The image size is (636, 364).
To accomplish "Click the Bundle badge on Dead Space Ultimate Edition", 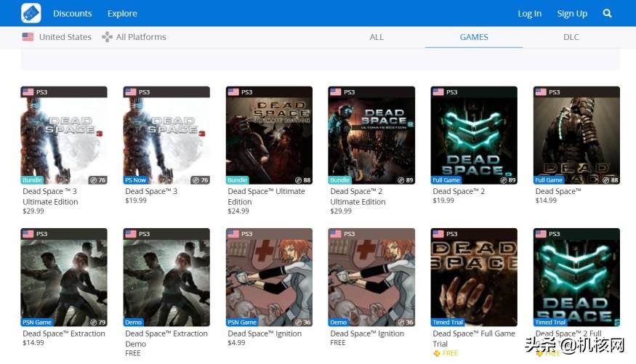I will pos(237,180).
